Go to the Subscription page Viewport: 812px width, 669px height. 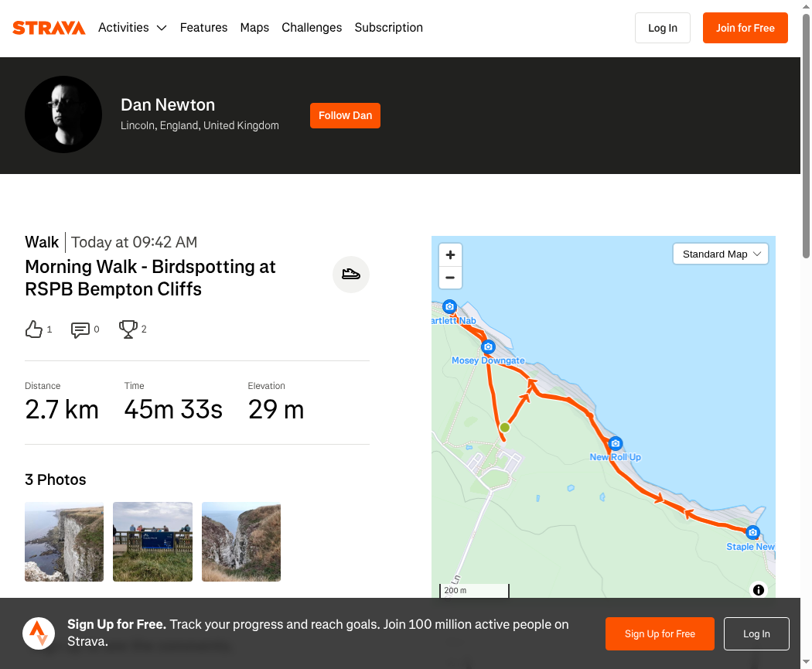tap(388, 28)
